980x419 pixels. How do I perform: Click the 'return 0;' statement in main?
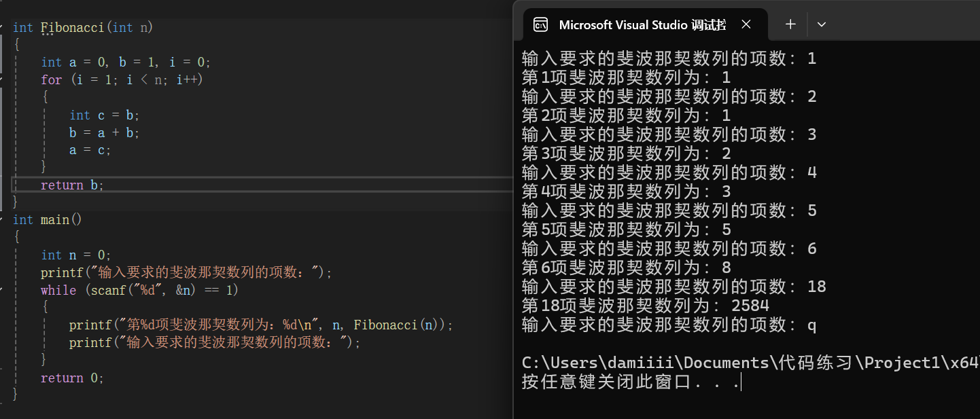click(x=72, y=378)
